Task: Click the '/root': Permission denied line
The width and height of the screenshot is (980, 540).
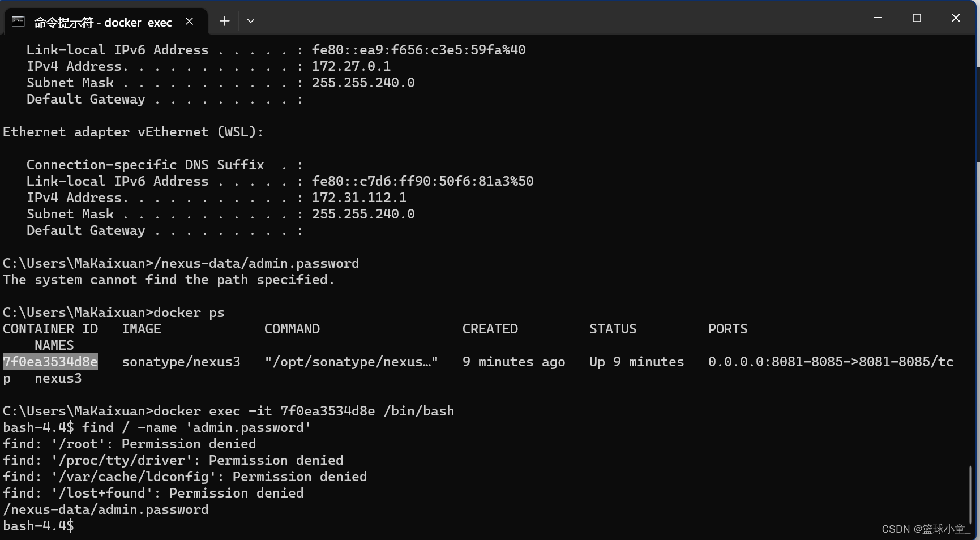Action: 129,444
